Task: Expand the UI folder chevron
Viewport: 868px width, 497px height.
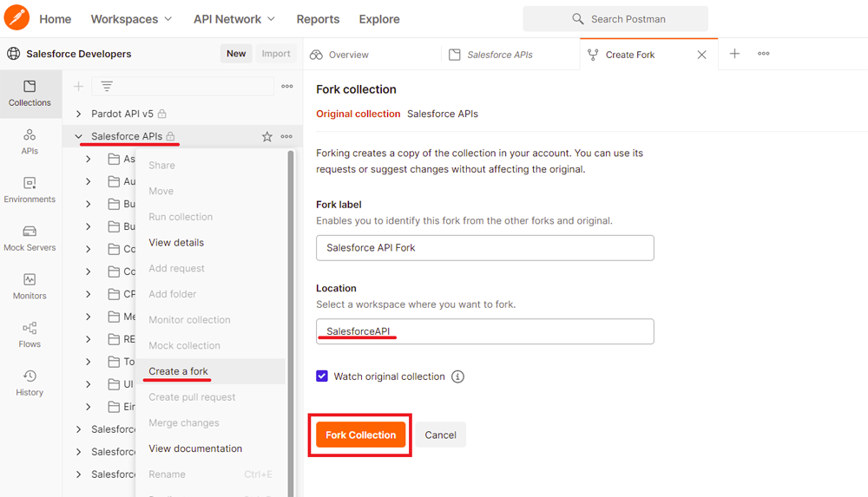Action: (x=89, y=384)
